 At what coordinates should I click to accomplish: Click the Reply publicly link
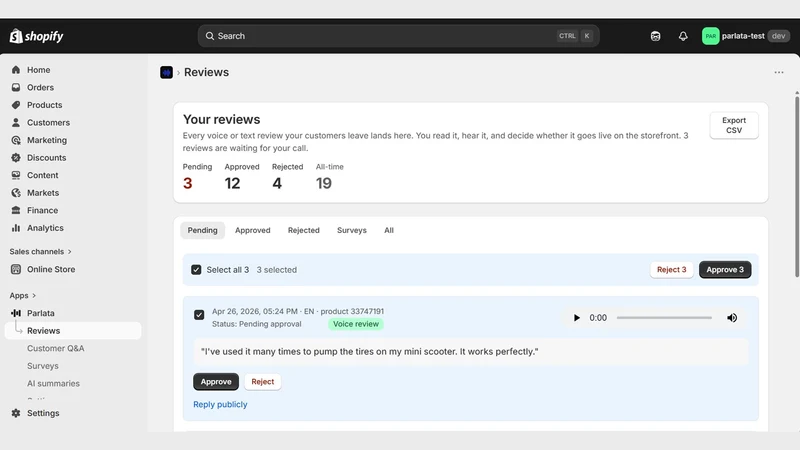220,404
